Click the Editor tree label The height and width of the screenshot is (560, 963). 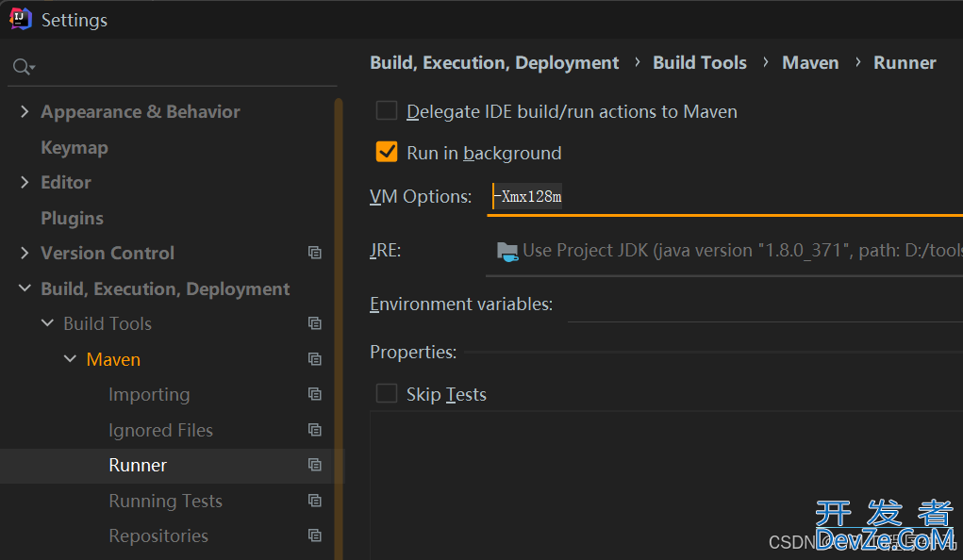(66, 182)
